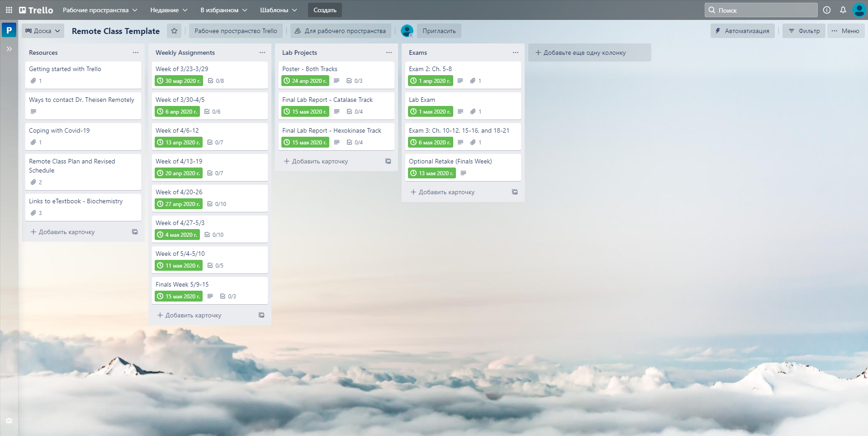Viewport: 868px width, 436px height.
Task: Open Фильтр cards filter
Action: [x=804, y=31]
